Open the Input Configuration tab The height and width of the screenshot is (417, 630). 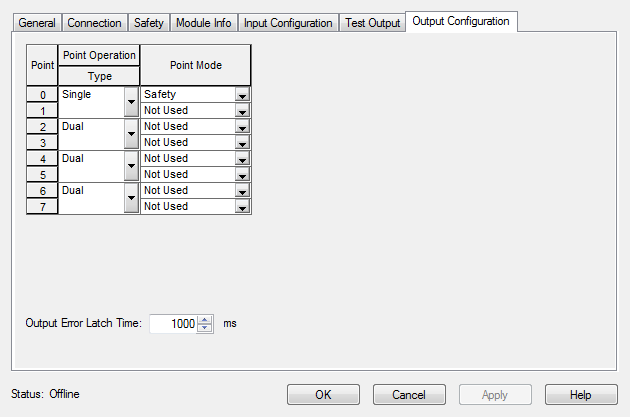pyautogui.click(x=288, y=23)
